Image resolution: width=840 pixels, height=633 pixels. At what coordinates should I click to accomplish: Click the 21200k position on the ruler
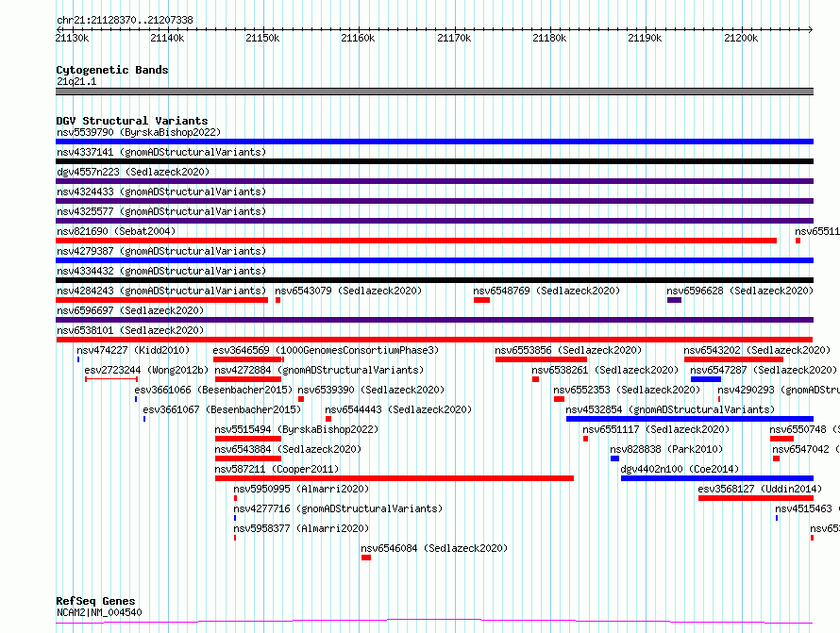point(741,38)
